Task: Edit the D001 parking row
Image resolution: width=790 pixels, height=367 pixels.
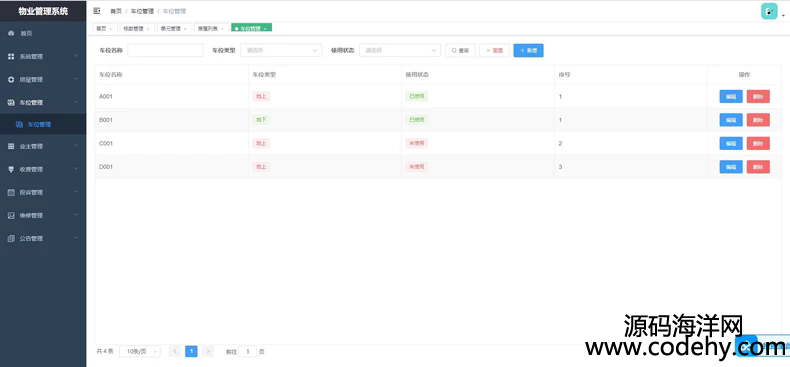Action: coord(731,167)
